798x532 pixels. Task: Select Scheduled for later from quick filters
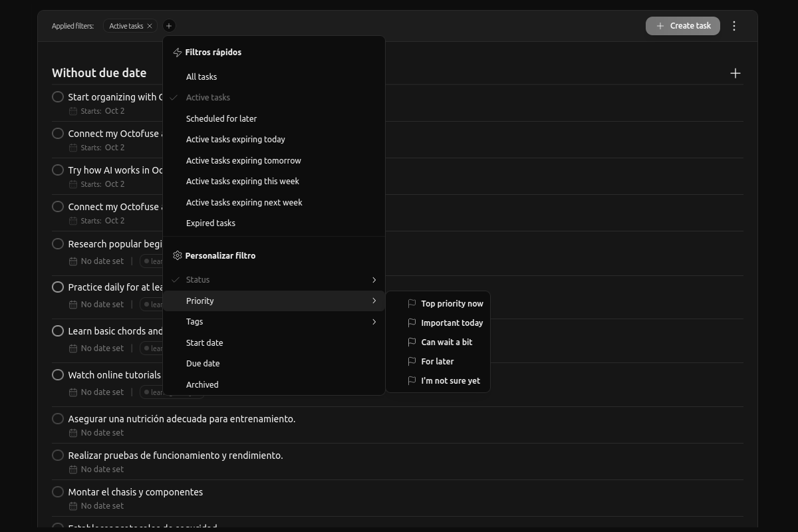(221, 118)
